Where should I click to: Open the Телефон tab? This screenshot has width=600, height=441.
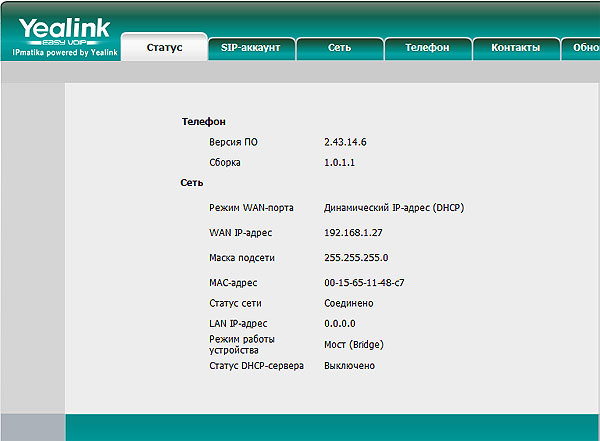click(427, 48)
